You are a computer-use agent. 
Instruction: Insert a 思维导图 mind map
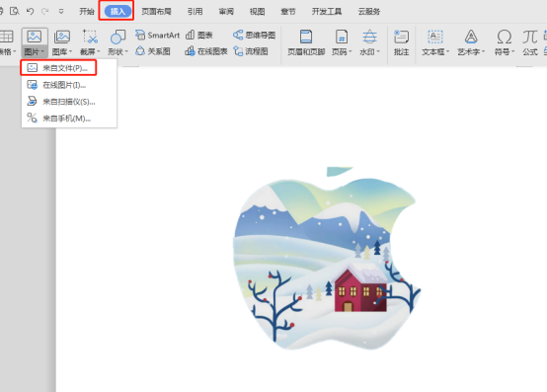[255, 35]
